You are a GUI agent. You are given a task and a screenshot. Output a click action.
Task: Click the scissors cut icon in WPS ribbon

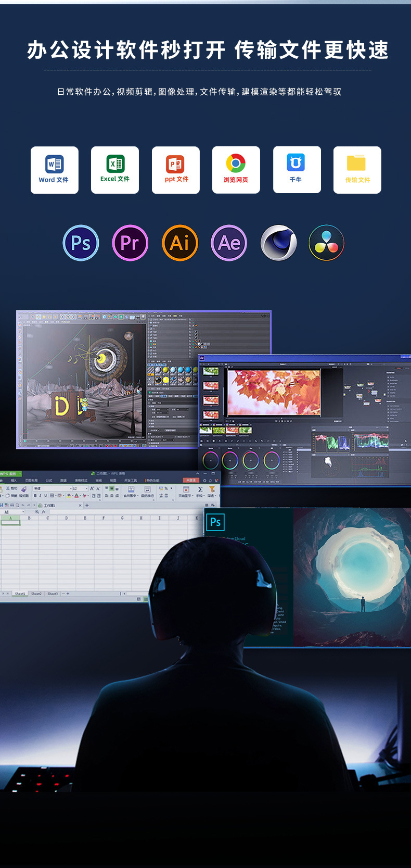7,488
